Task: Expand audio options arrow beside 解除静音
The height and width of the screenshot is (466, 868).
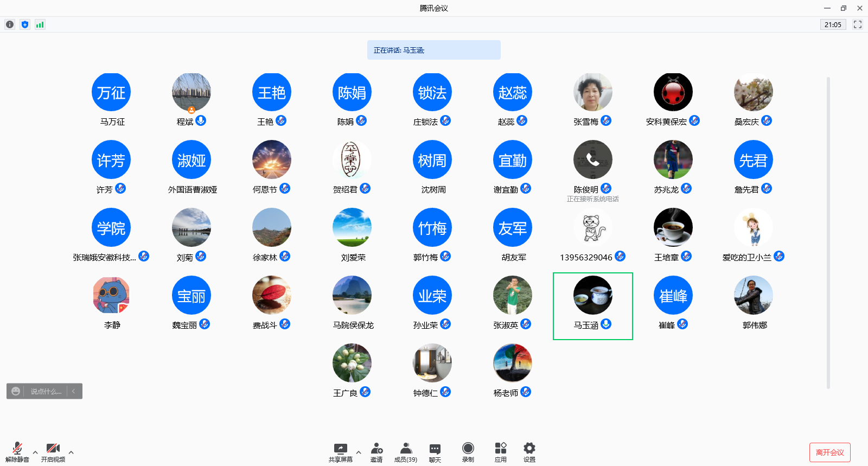Action: click(x=35, y=452)
